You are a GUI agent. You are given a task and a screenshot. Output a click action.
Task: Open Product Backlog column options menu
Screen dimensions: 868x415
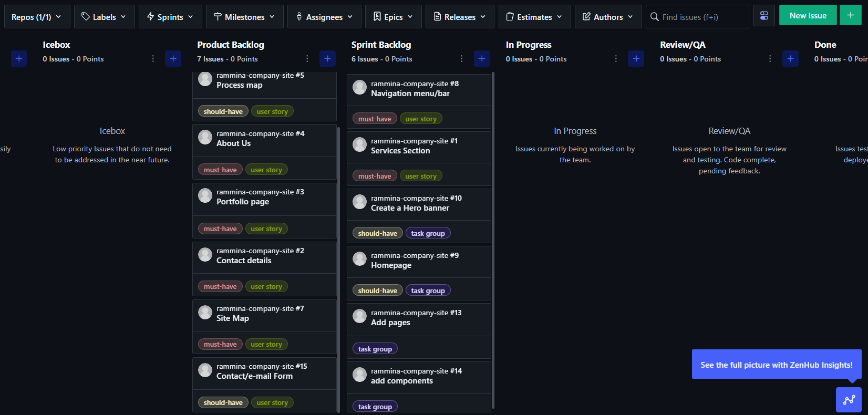pyautogui.click(x=307, y=59)
